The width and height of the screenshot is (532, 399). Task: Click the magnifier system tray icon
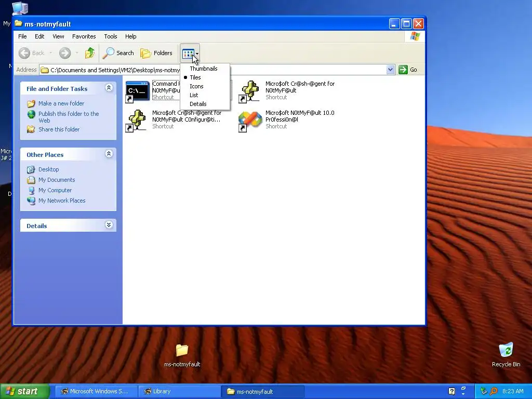tap(494, 391)
